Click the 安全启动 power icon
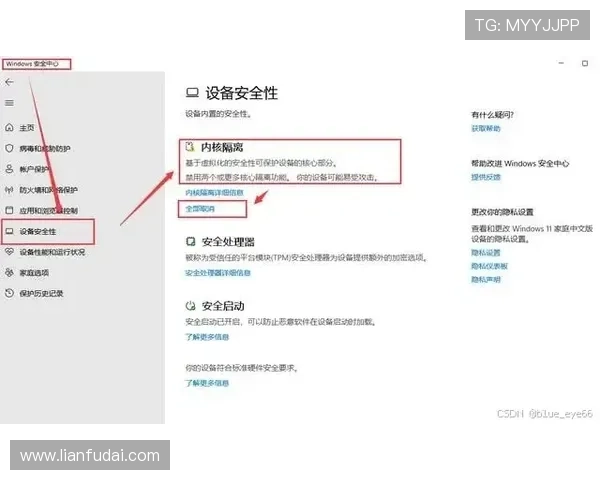Screen dimensions: 600x480 click(190, 306)
